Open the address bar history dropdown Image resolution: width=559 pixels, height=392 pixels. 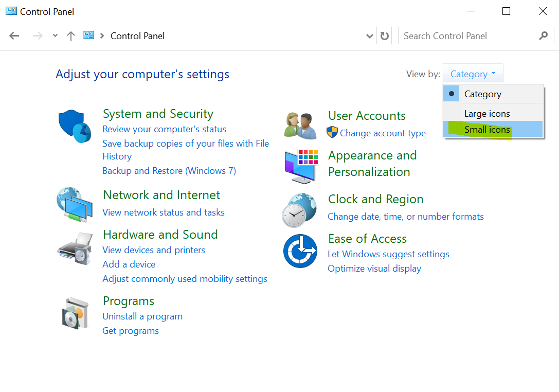[x=369, y=36]
